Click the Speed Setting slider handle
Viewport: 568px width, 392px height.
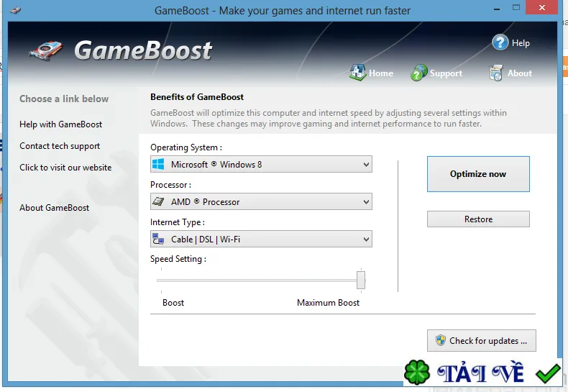pos(361,280)
